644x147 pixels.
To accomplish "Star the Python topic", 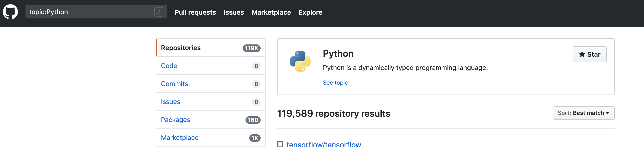I will point(589,54).
